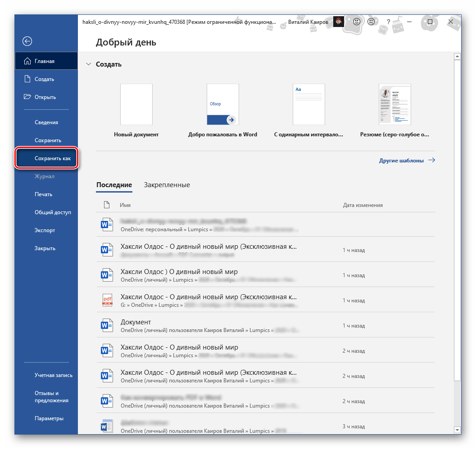
Task: Click Закрыть to close the document
Action: click(x=46, y=248)
